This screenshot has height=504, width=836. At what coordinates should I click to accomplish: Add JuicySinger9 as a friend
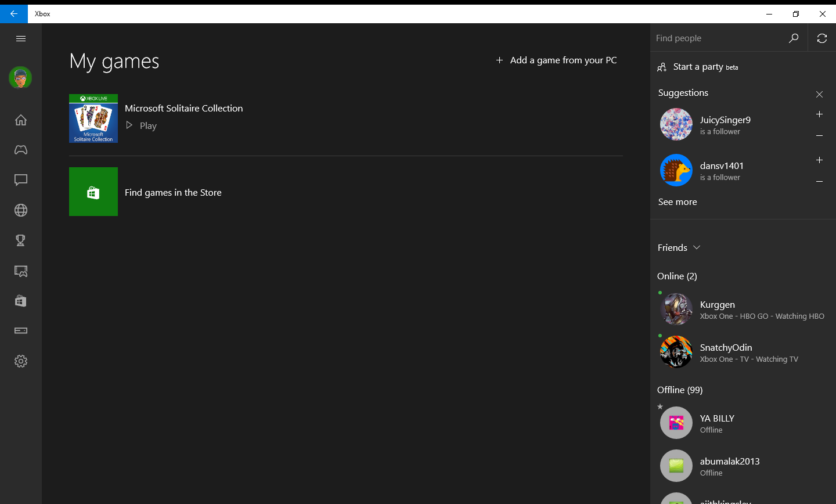tap(819, 114)
